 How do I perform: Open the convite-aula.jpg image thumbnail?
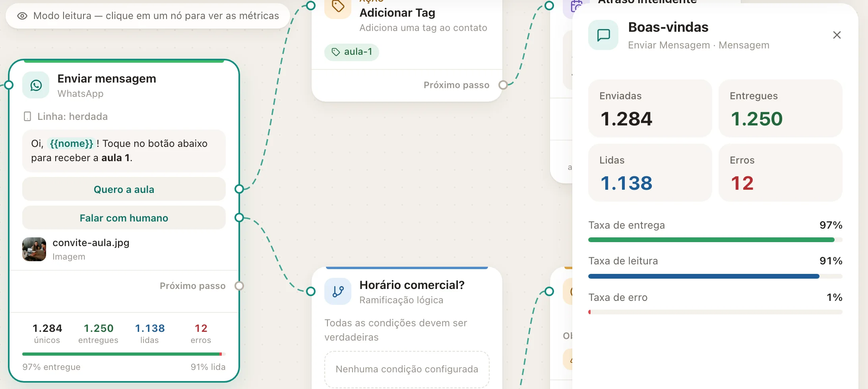point(34,249)
